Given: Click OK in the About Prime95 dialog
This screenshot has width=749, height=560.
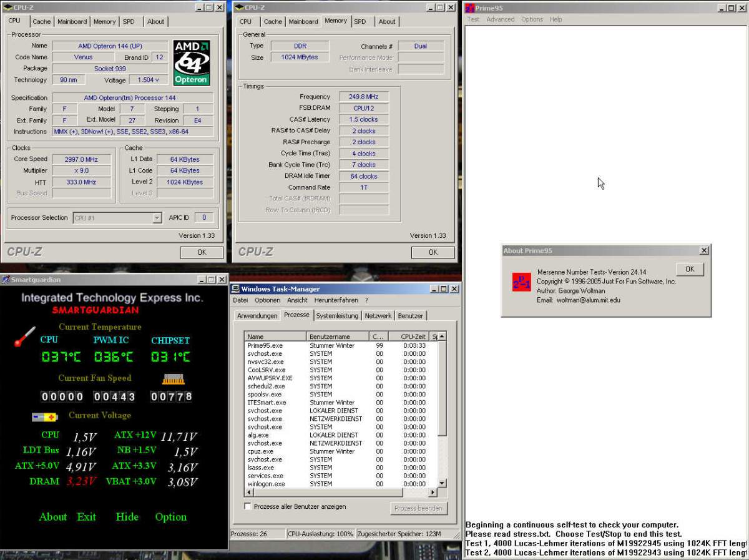Looking at the screenshot, I should pos(690,269).
